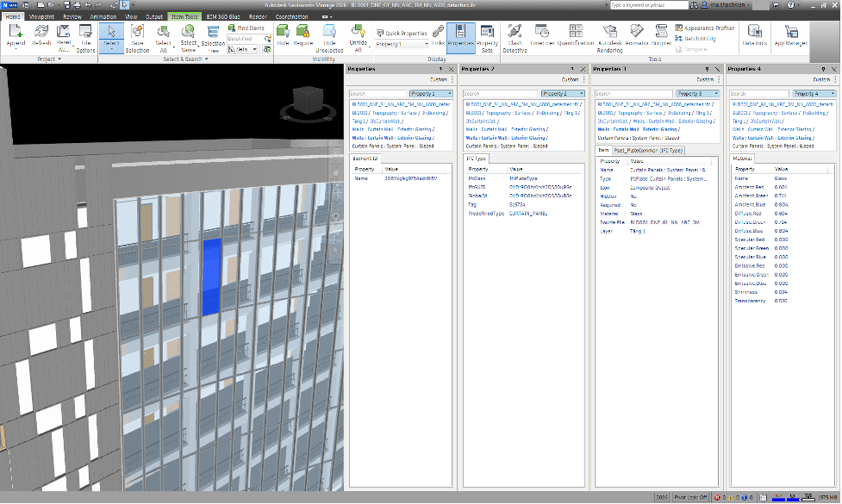Launch the Animator tool
Viewport: 842px width, 504px height.
point(637,35)
